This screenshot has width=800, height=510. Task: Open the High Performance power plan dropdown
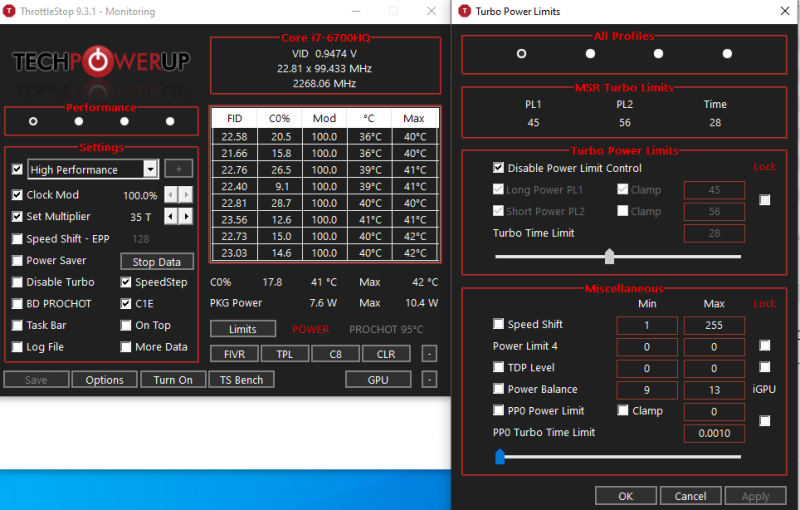[151, 169]
